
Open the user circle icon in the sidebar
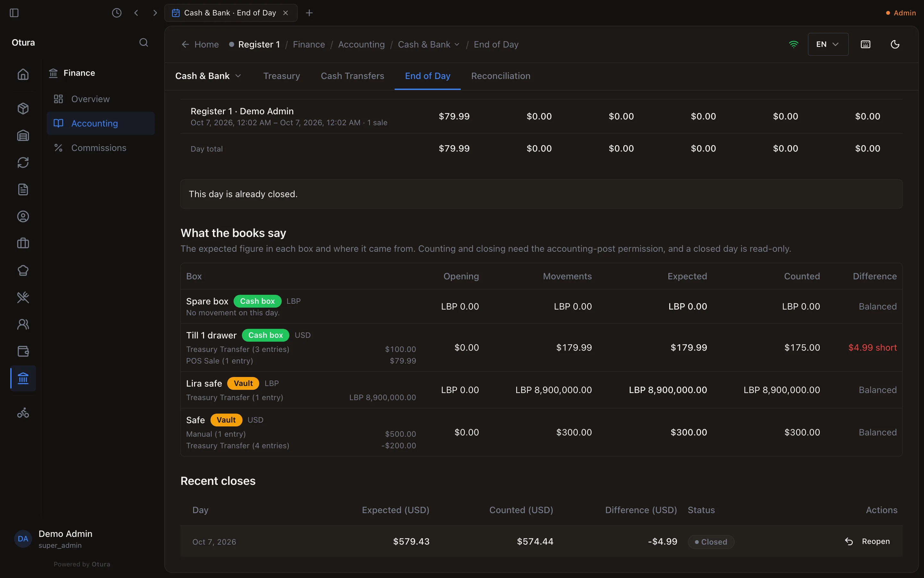[23, 216]
